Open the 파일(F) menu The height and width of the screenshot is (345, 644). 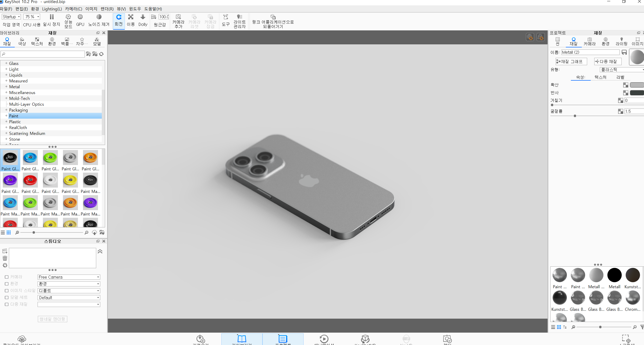[x=6, y=9]
